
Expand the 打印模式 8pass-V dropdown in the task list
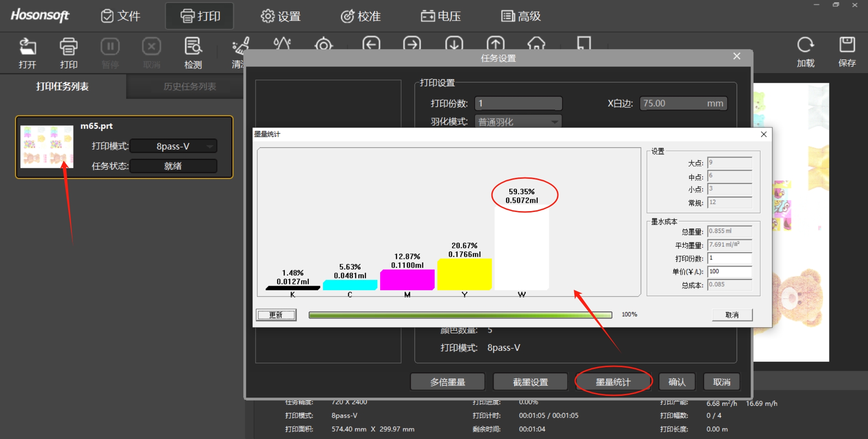pos(210,146)
